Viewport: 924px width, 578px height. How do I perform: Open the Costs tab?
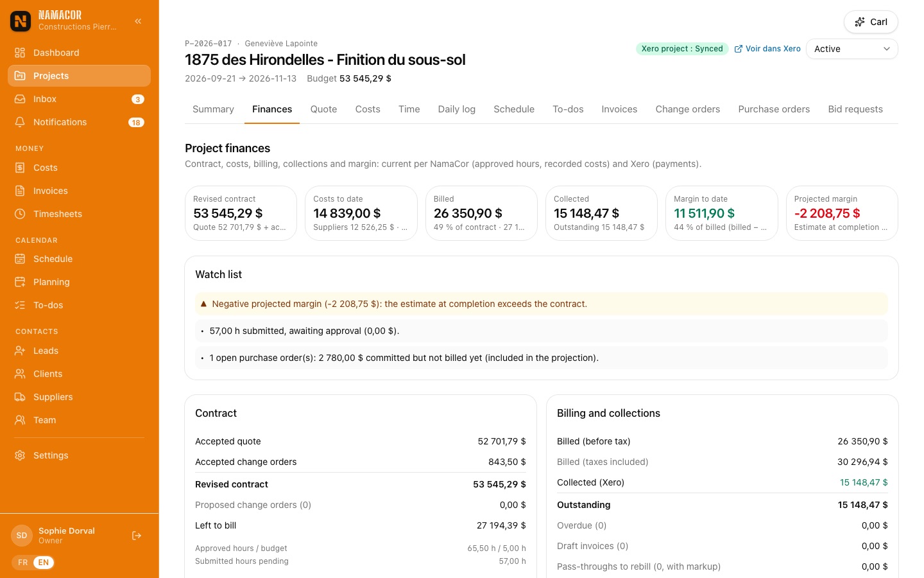tap(368, 109)
